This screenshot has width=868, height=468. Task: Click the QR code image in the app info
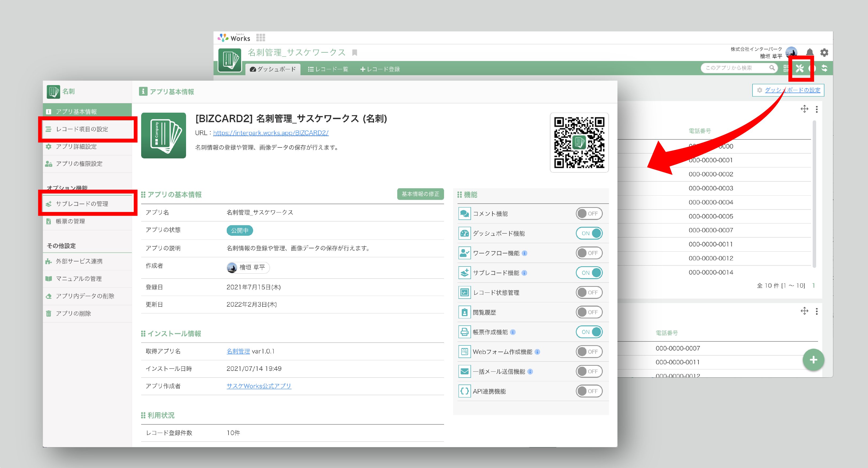579,142
